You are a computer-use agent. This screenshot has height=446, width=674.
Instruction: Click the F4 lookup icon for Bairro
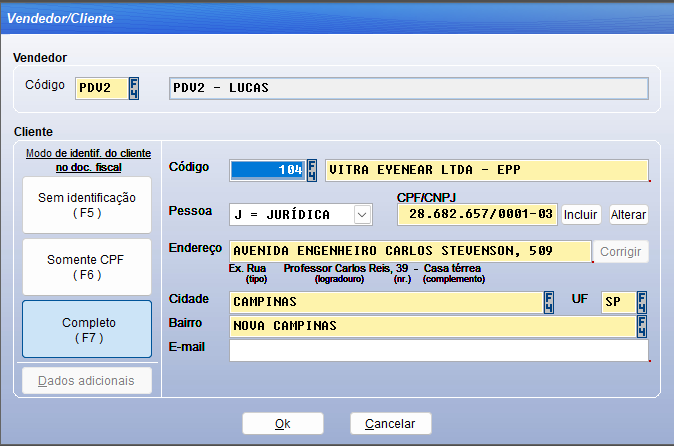pos(641,326)
